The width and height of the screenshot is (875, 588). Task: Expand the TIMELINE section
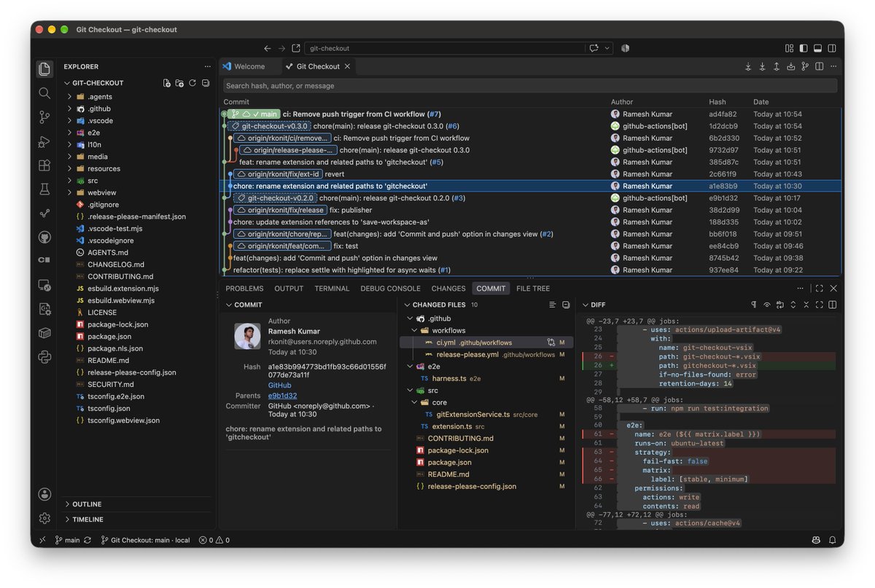click(x=67, y=520)
